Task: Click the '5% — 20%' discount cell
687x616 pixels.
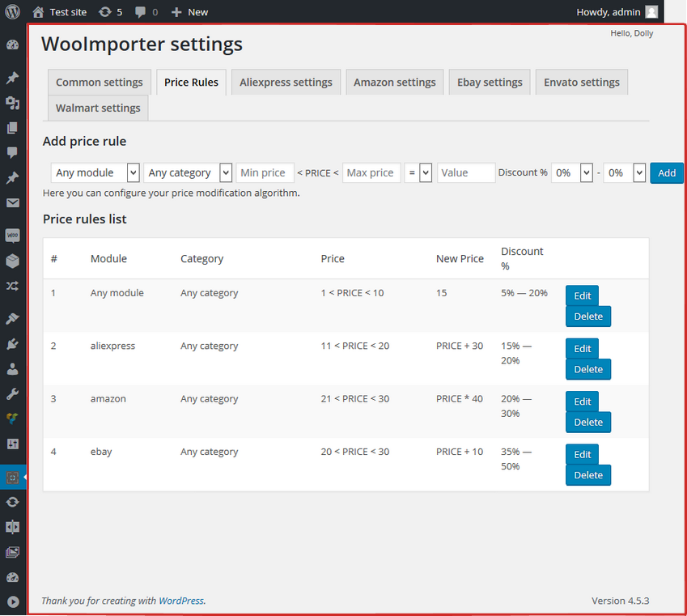Action: pos(524,293)
